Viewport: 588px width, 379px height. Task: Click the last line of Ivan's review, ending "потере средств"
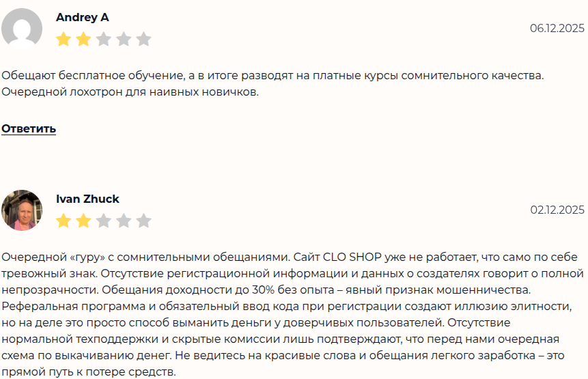click(89, 372)
